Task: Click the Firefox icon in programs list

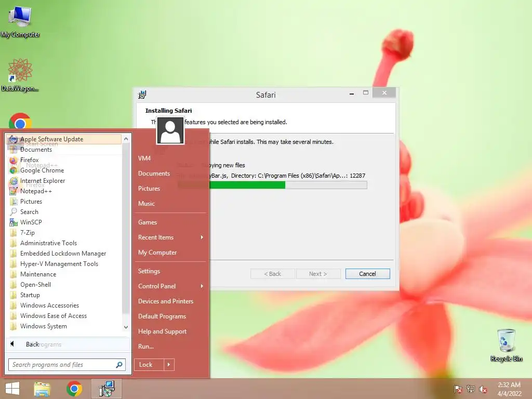Action: pos(14,160)
